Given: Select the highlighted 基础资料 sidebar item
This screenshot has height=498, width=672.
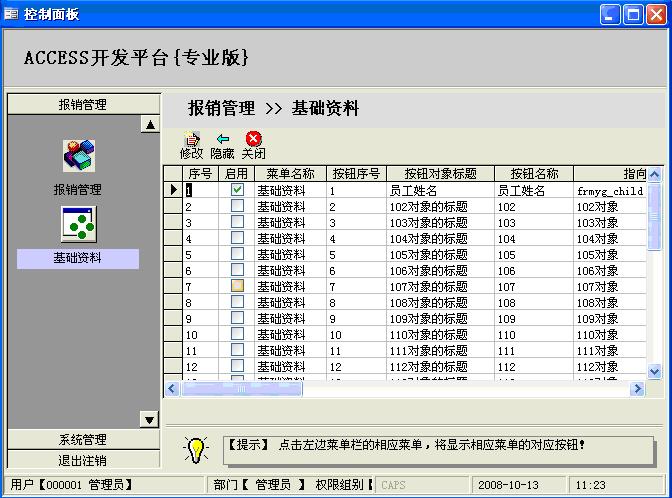Looking at the screenshot, I should 78,258.
